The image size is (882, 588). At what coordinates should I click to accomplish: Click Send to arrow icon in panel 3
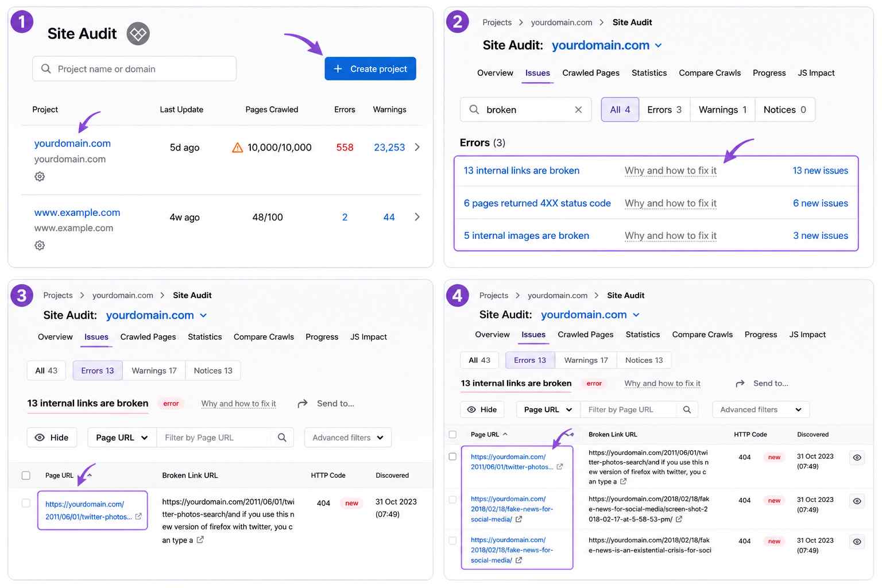point(303,404)
